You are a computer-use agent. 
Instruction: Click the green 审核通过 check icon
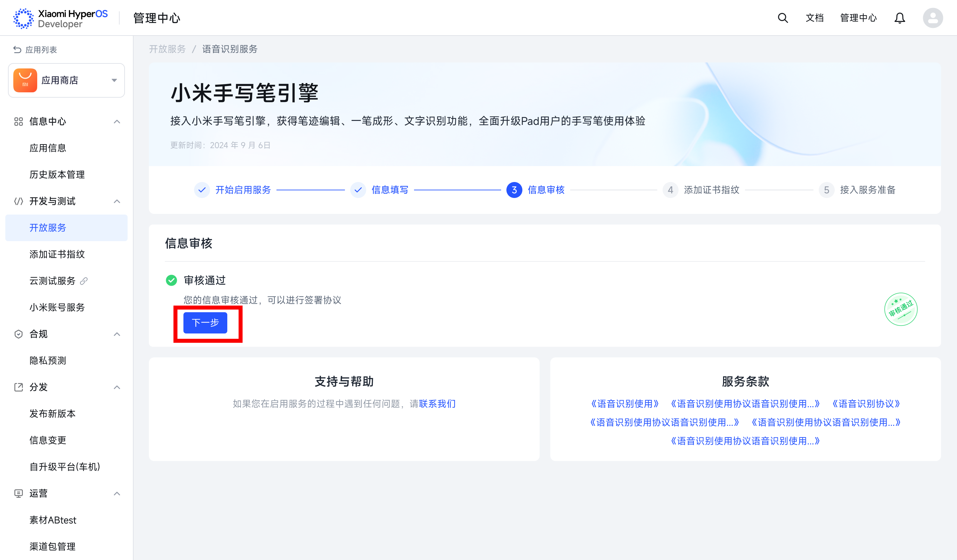point(171,280)
